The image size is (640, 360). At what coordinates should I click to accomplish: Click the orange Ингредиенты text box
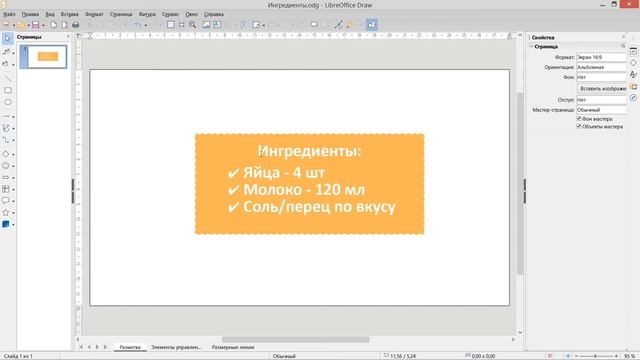click(x=309, y=184)
